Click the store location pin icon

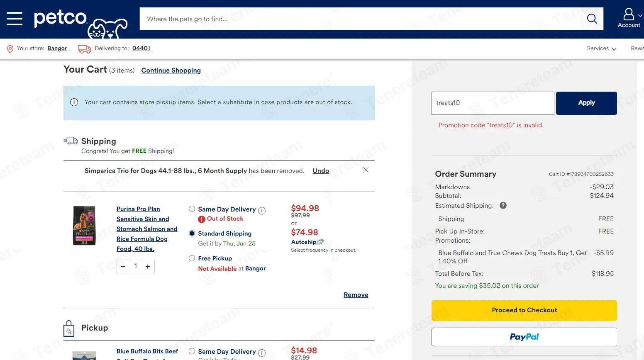tap(10, 49)
